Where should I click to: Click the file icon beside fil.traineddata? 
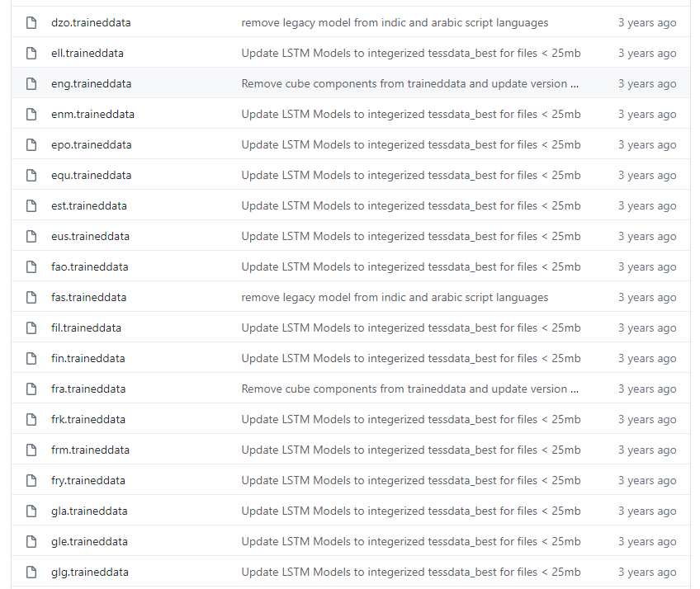click(x=31, y=328)
